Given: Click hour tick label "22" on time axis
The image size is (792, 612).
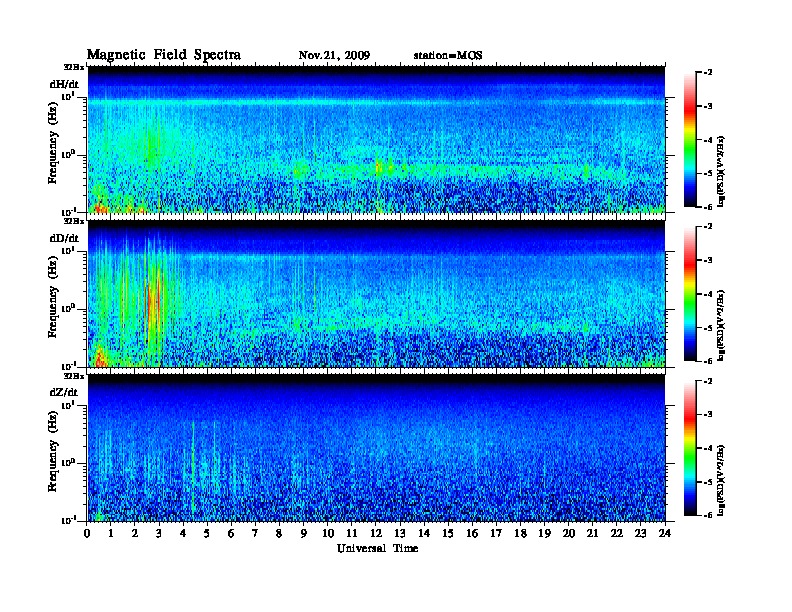Looking at the screenshot, I should (x=617, y=533).
